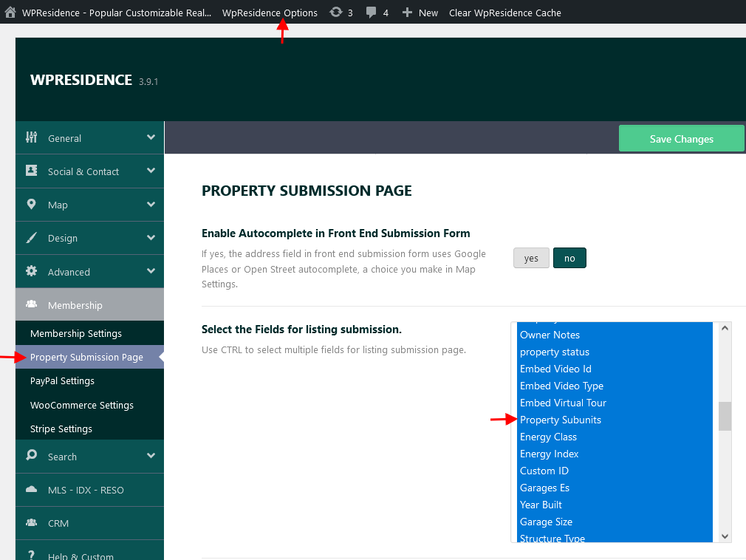746x560 pixels.
Task: Open WpResidence Options admin menu
Action: click(x=270, y=13)
